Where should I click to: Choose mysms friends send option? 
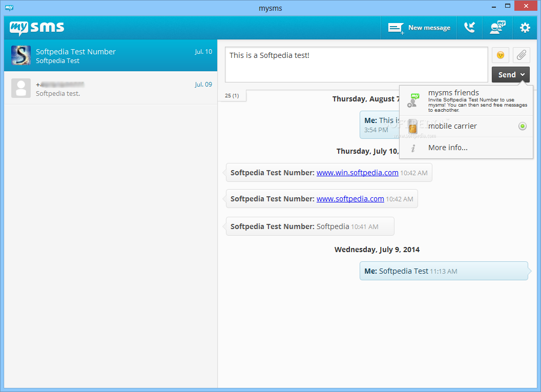point(466,101)
